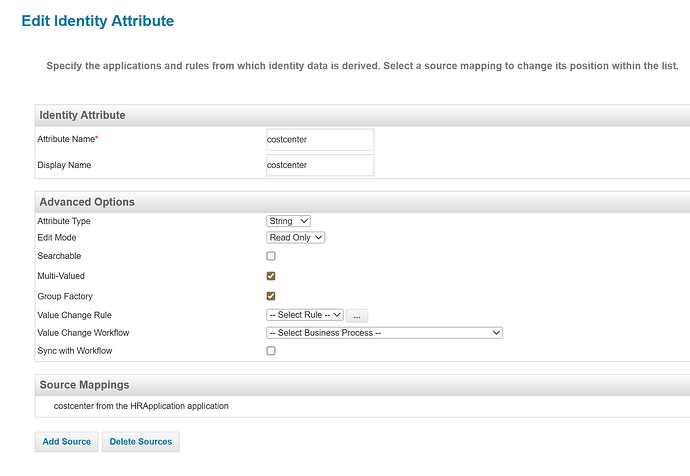Open the rule editor ellipsis button
The width and height of the screenshot is (690, 476).
[357, 315]
